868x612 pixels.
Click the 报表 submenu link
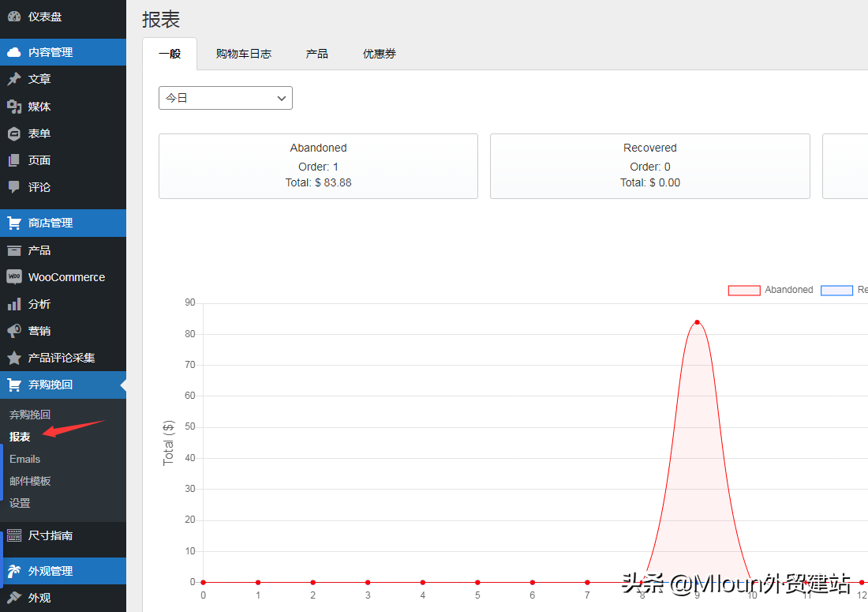(x=20, y=437)
